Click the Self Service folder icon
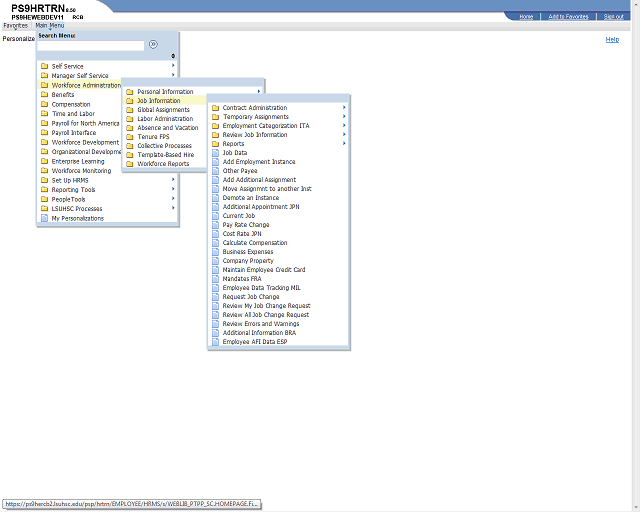 44,66
